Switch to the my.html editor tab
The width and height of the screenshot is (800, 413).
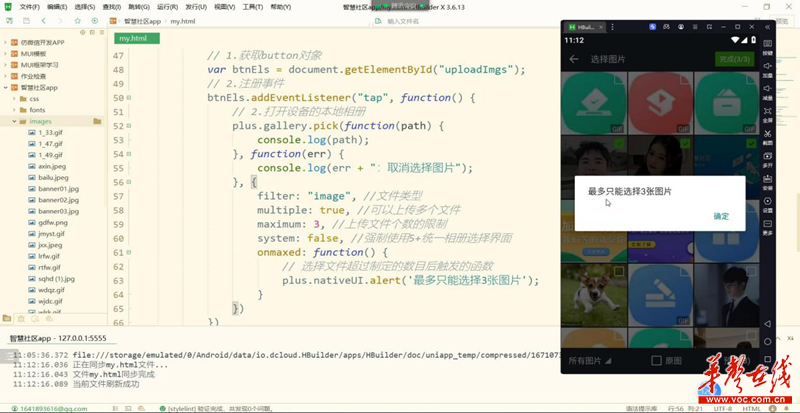[133, 38]
